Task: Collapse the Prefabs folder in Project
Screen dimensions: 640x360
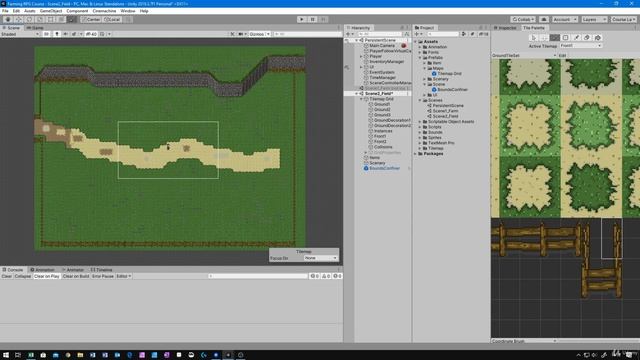Action: (x=420, y=58)
